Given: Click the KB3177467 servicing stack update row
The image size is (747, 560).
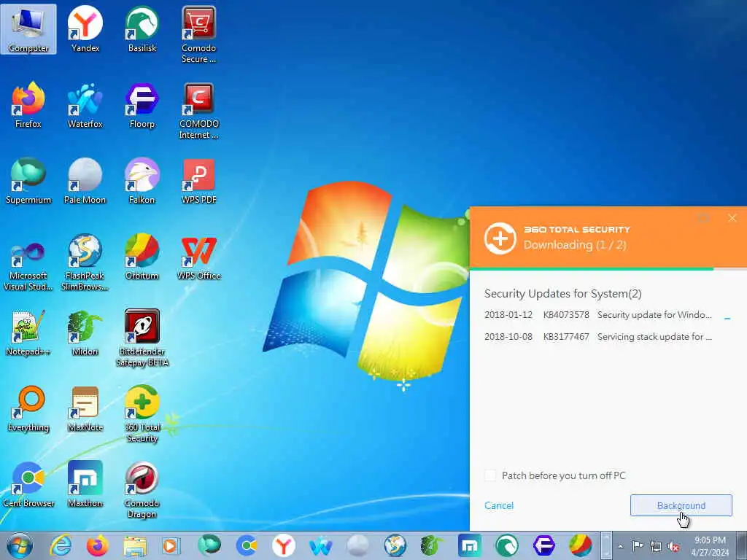Looking at the screenshot, I should pyautogui.click(x=598, y=337).
